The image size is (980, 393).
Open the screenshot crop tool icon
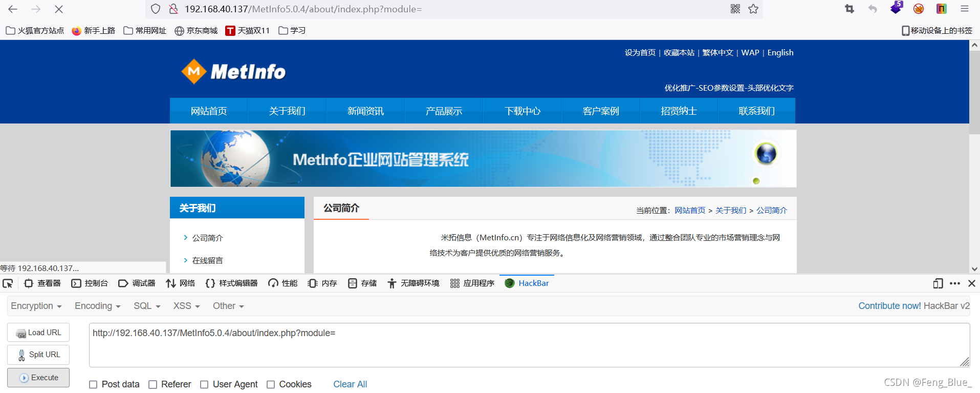point(850,9)
